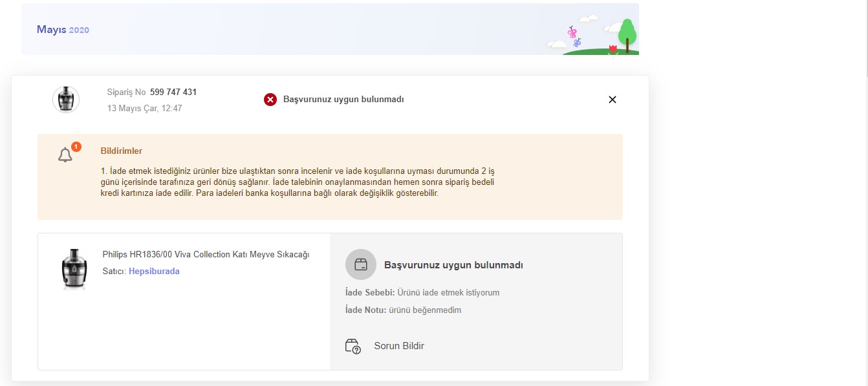Screen dimensions: 868x386
Task: Close the order details with the X button
Action: 612,100
